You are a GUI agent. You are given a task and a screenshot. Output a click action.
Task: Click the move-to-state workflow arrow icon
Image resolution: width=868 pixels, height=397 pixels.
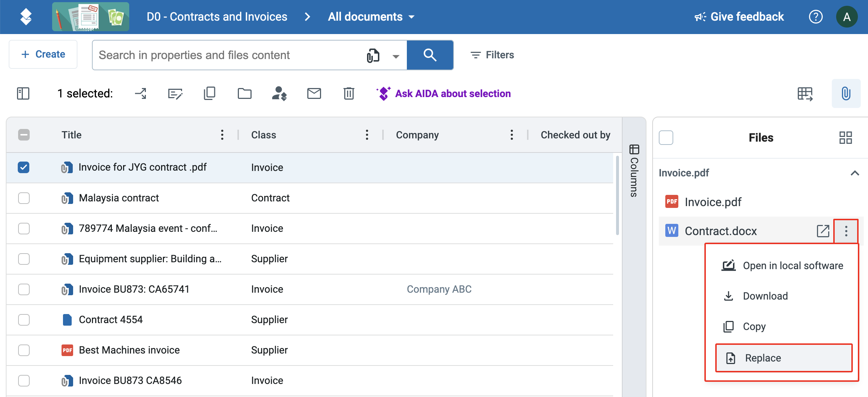[140, 93]
